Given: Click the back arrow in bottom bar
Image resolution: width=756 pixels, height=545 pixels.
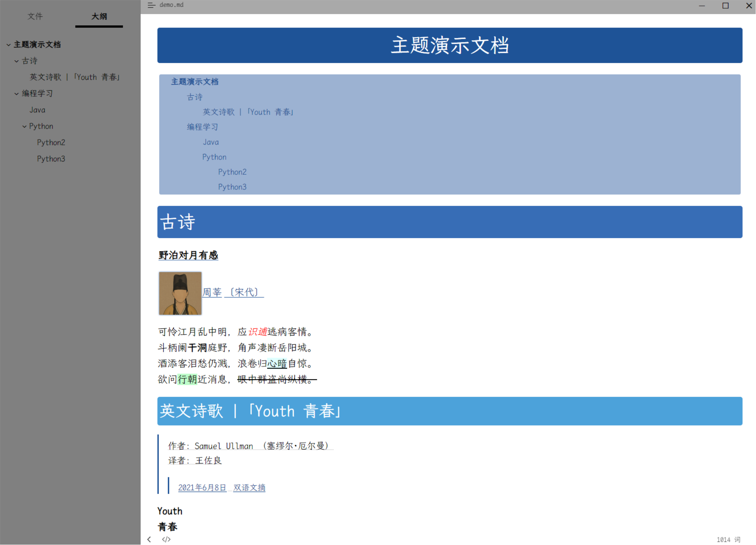Looking at the screenshot, I should click(x=149, y=539).
